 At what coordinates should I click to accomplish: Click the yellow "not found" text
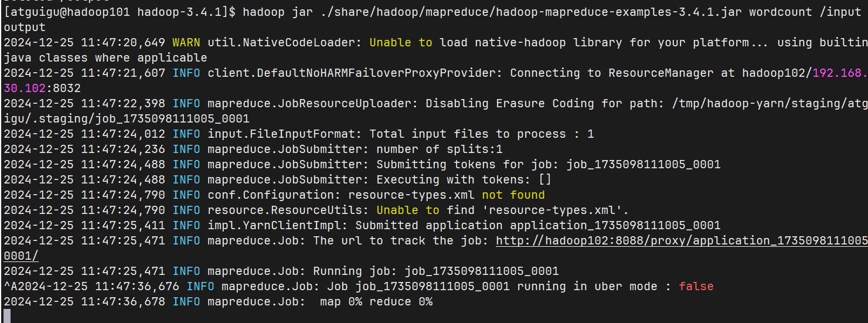click(x=513, y=195)
